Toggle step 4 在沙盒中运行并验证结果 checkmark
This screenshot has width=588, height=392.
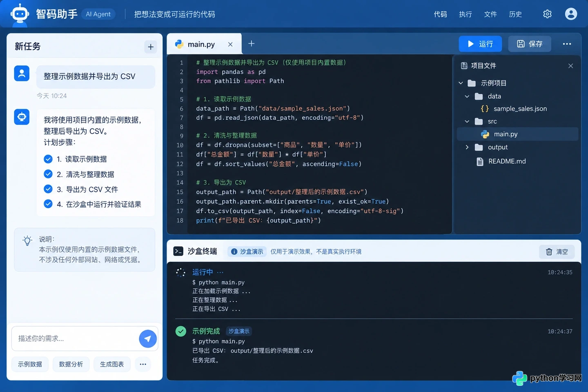pos(48,204)
